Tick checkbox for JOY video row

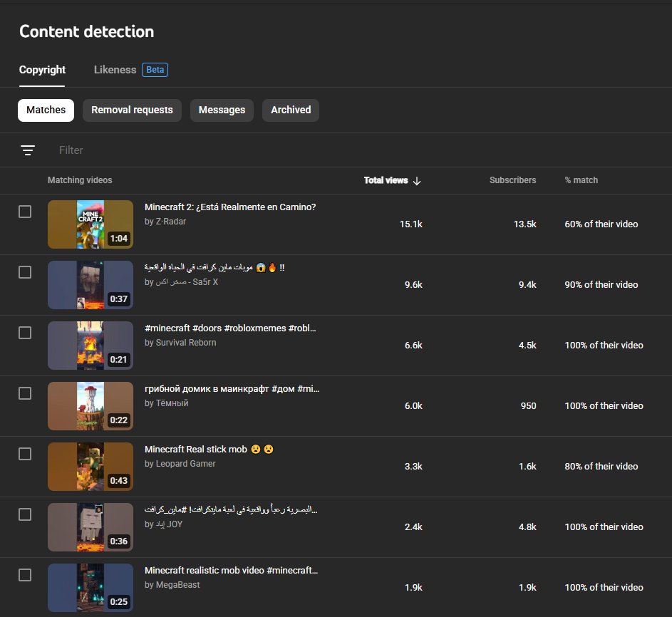(25, 514)
